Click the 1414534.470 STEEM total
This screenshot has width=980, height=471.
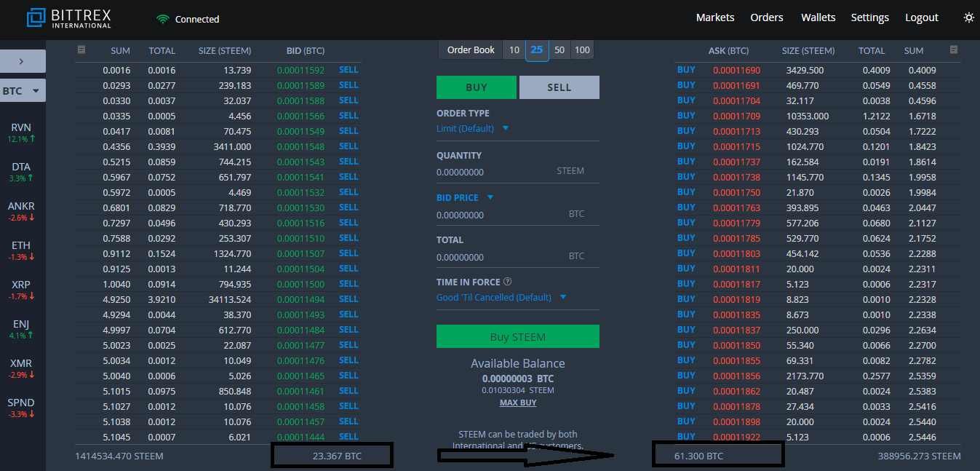119,456
